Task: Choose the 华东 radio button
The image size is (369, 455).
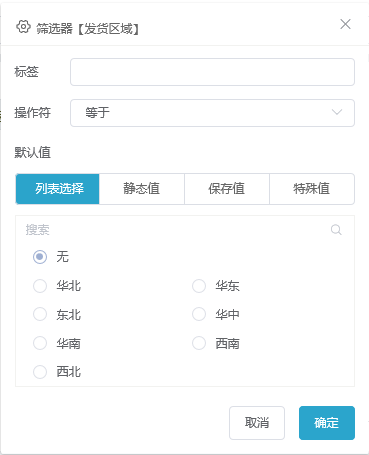Action: click(x=199, y=286)
